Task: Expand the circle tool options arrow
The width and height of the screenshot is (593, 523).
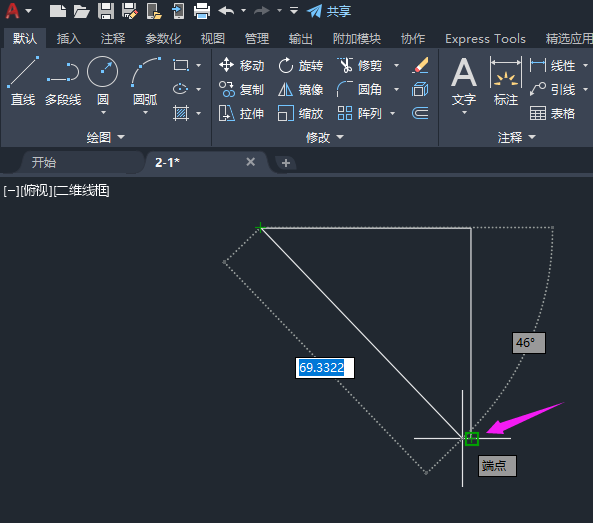Action: [x=103, y=113]
